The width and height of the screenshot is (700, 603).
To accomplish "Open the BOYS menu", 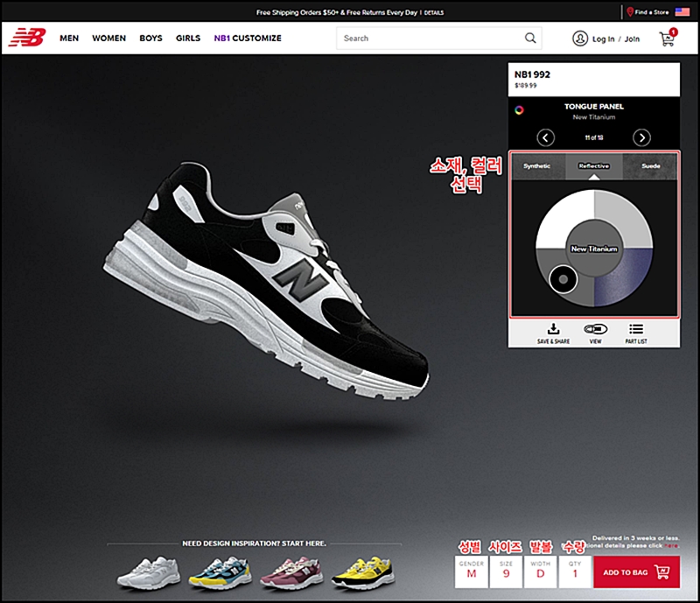I will pos(150,39).
